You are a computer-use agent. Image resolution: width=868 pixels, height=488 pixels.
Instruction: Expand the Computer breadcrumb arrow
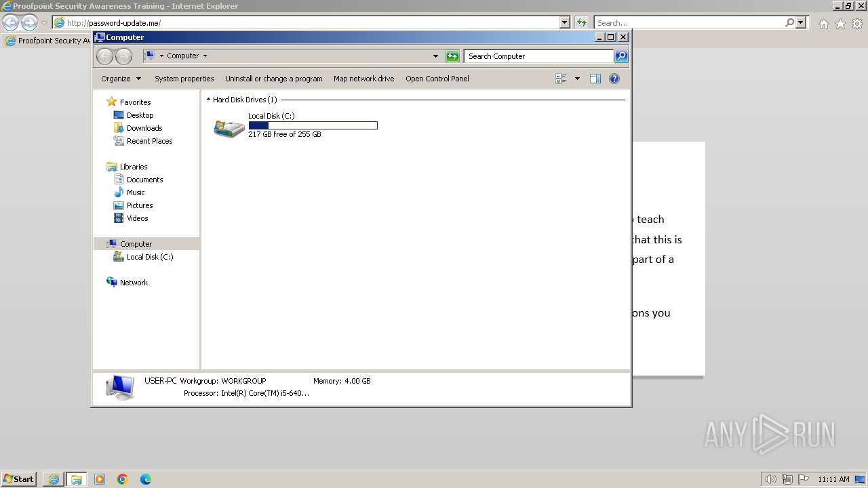[205, 56]
